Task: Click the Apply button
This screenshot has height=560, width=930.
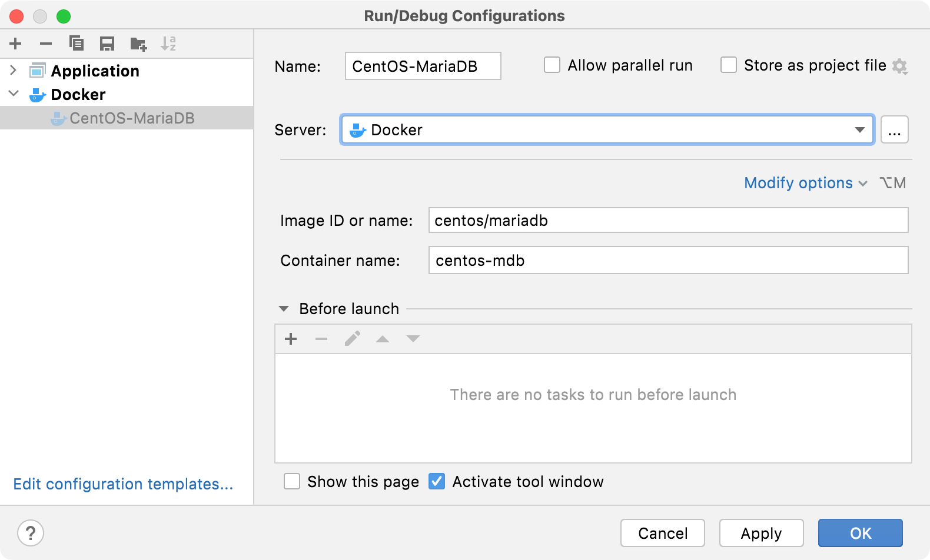Action: [x=762, y=533]
